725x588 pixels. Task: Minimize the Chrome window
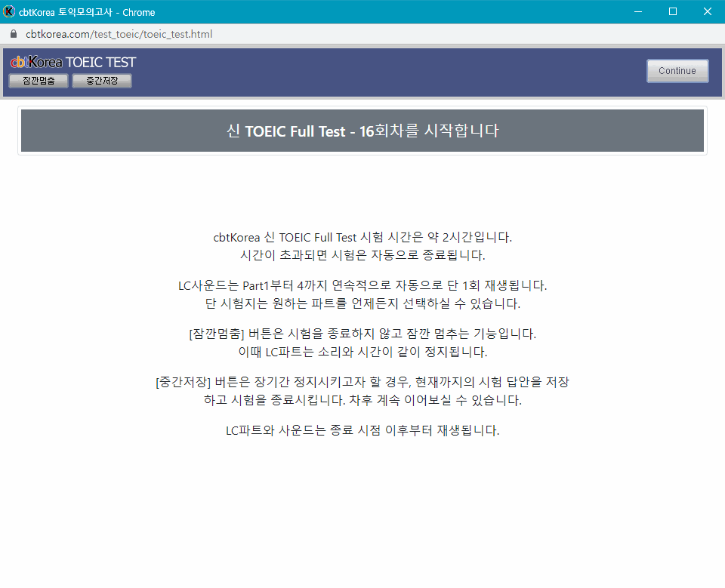[x=638, y=11]
